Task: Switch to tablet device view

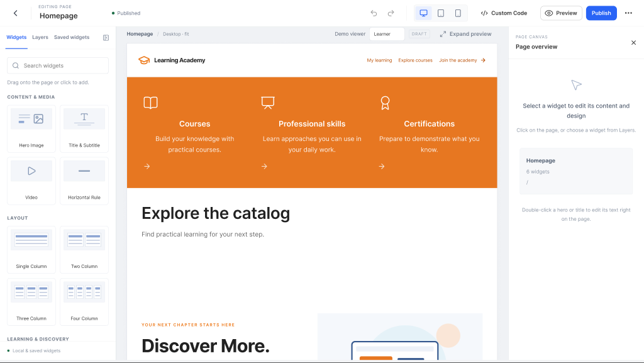Action: (x=441, y=13)
